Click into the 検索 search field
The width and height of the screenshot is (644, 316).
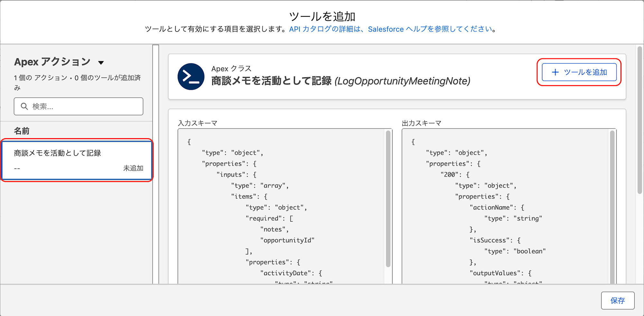[79, 106]
